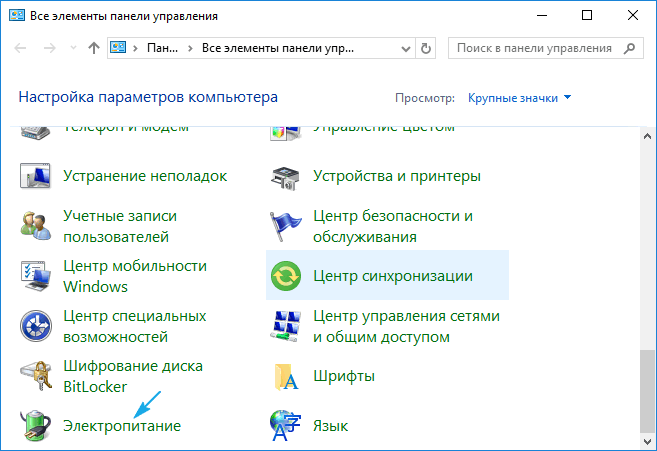Open Центр специальных возможностей accessibility icon

(x=37, y=326)
